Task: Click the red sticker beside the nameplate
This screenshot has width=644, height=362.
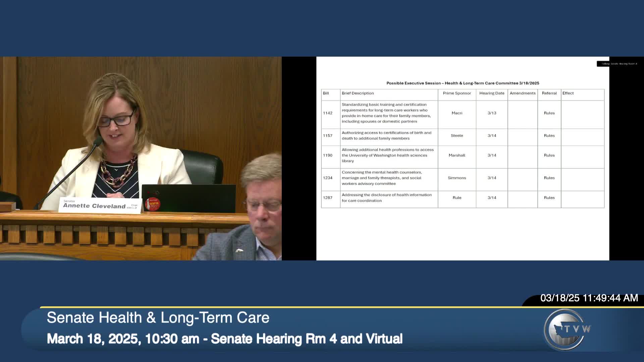Action: pyautogui.click(x=153, y=204)
